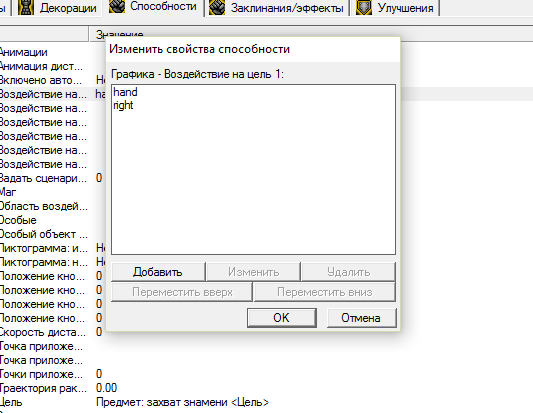This screenshot has height=413, width=533.
Task: Click the Изменить button
Action: coord(254,272)
